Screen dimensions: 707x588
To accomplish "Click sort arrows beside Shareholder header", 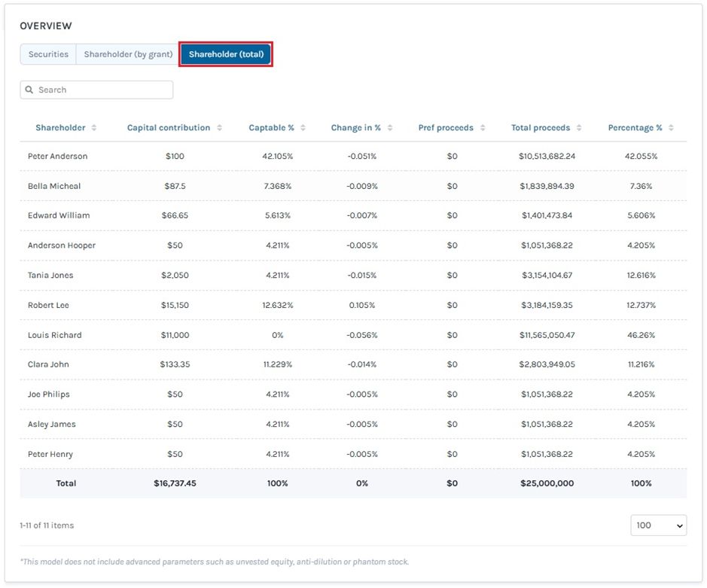I will coord(94,128).
